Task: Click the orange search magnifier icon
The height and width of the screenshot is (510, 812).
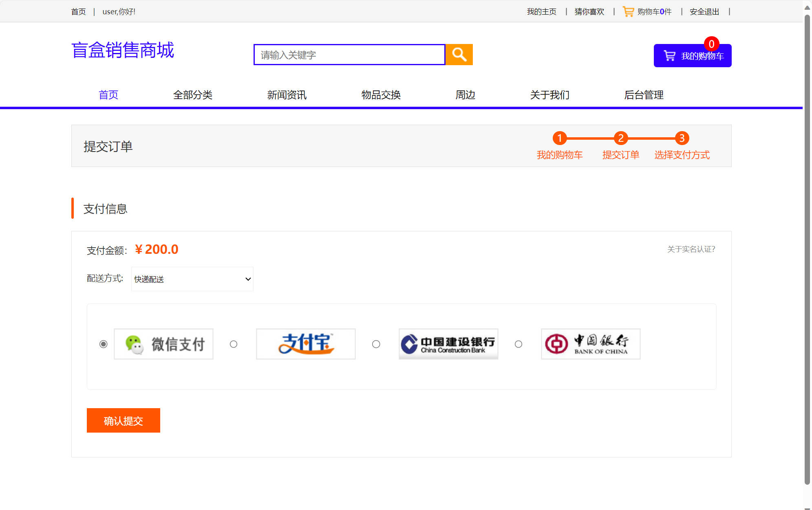Action: 459,54
